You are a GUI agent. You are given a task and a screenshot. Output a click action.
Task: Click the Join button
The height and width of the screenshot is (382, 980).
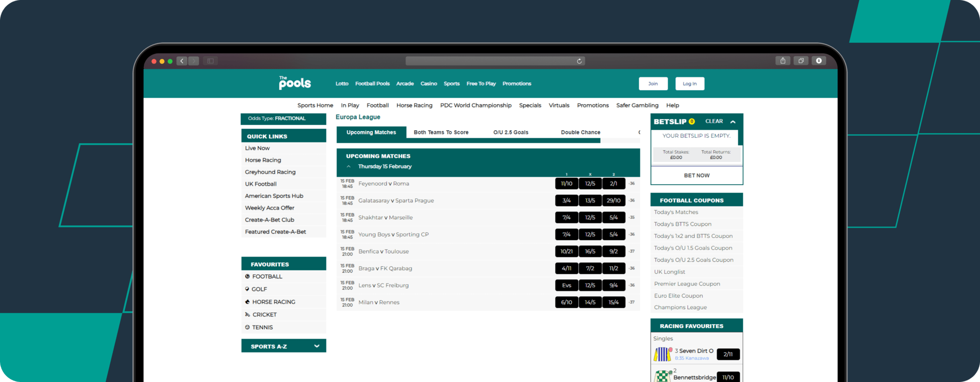pos(653,83)
